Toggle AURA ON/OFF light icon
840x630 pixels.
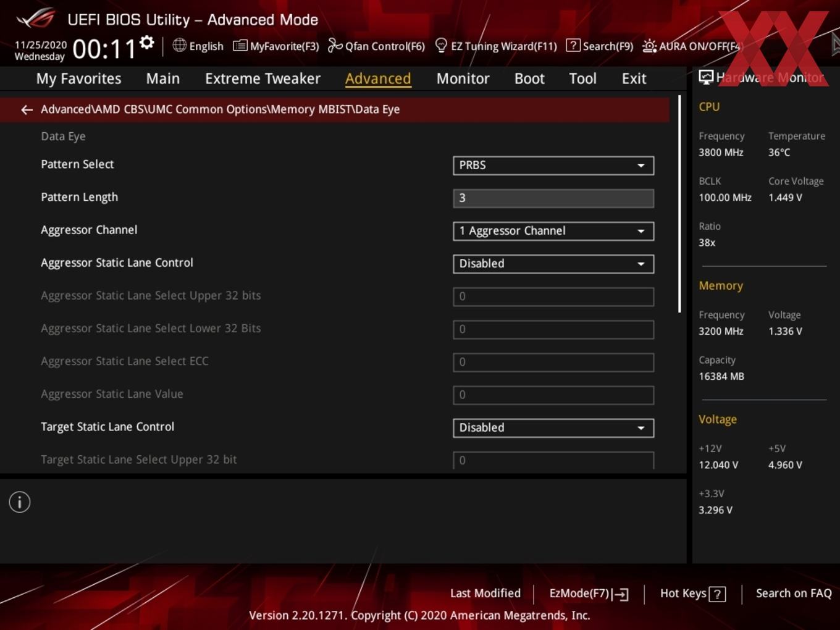(649, 46)
